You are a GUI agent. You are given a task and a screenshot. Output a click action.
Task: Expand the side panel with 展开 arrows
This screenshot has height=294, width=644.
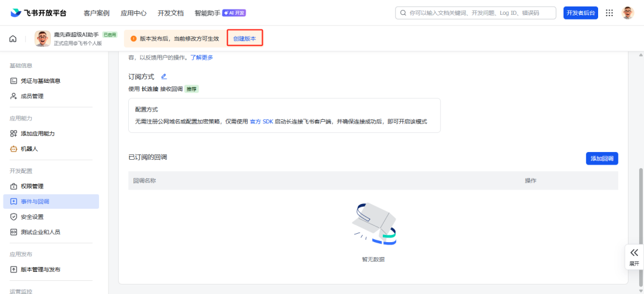pos(634,256)
